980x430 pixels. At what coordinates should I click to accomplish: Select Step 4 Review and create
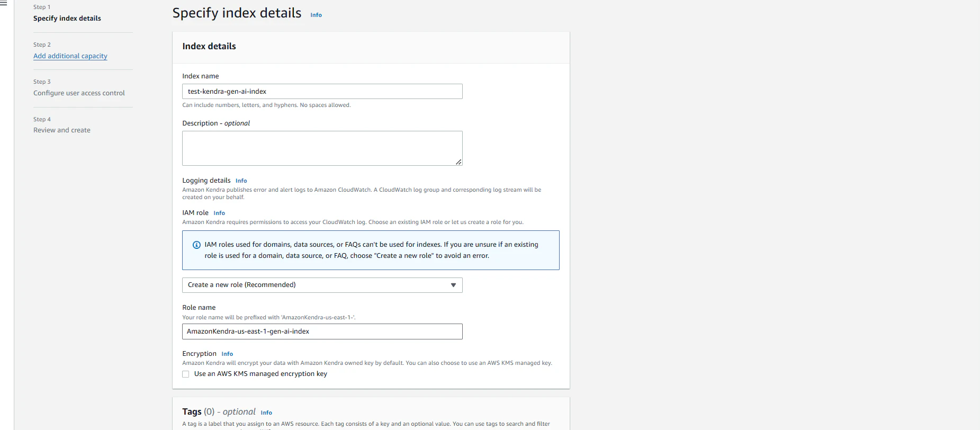click(x=62, y=130)
